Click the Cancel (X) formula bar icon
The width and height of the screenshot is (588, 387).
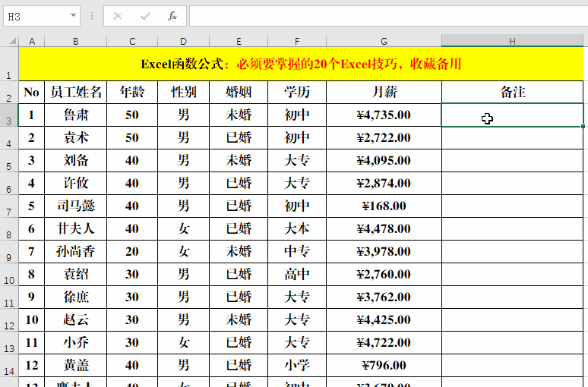click(118, 16)
